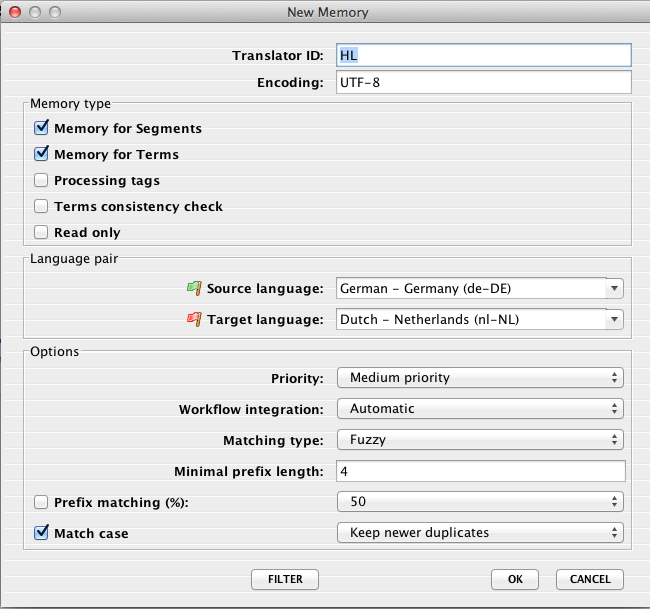Uncheck Memory for Terms checkbox

(x=41, y=154)
